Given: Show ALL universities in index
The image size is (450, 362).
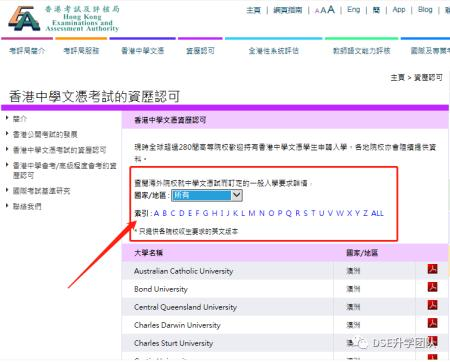Looking at the screenshot, I should tap(377, 213).
